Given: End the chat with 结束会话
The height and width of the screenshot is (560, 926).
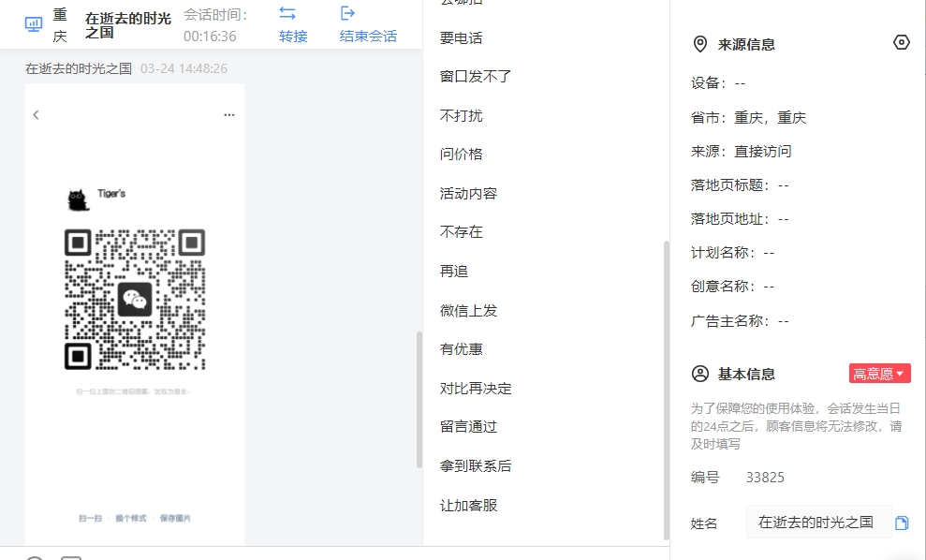Looking at the screenshot, I should [369, 36].
